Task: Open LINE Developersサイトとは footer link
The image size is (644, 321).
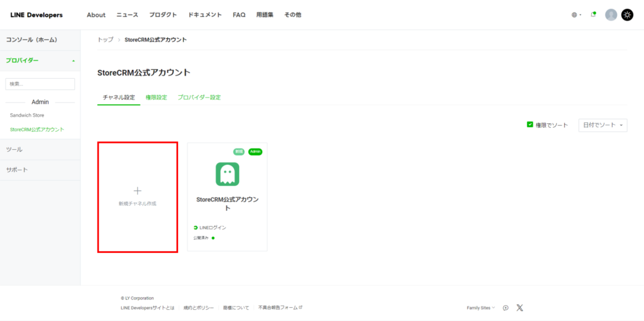Action: pos(147,307)
